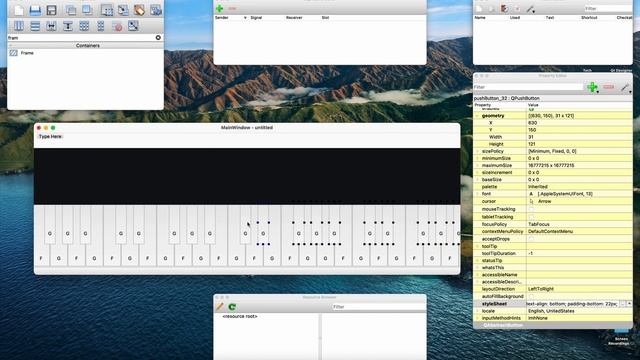Apply Lay Out Horizontally in Splitter
The height and width of the screenshot is (360, 640).
click(x=51, y=26)
